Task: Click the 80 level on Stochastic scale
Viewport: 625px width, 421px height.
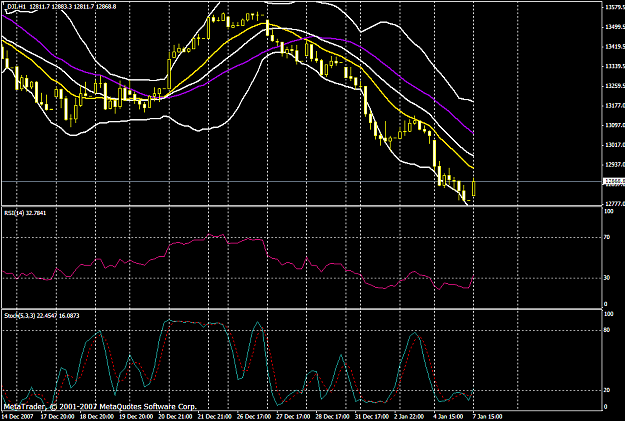Action: tap(607, 330)
